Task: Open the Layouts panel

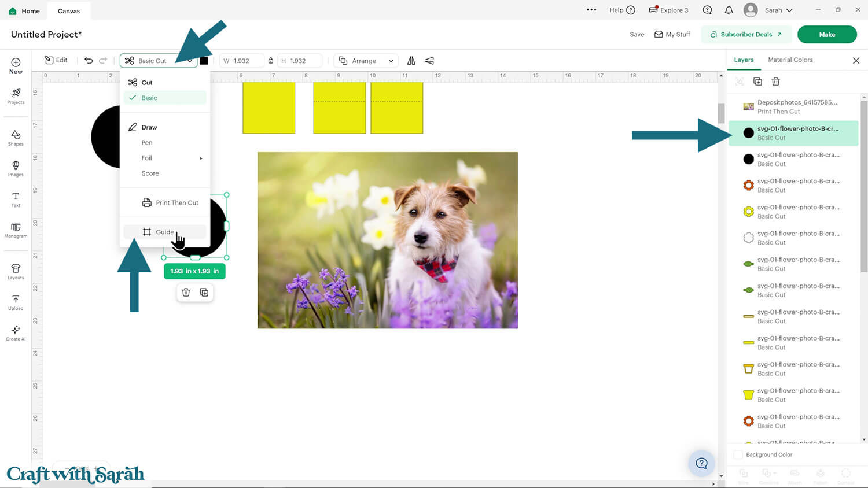Action: pos(16,272)
